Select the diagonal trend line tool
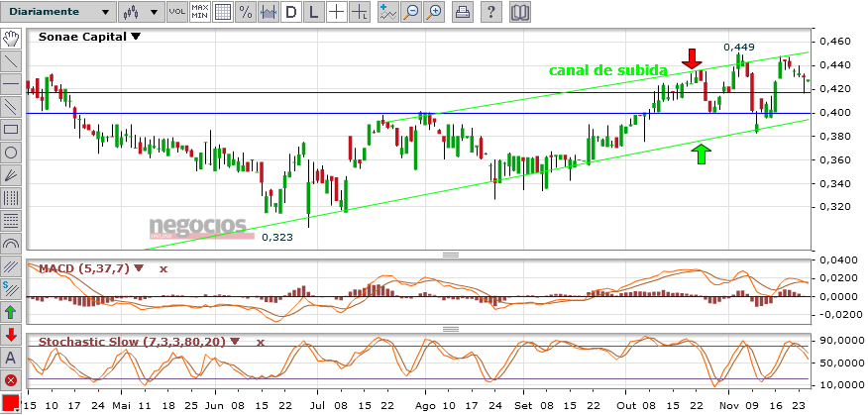The height and width of the screenshot is (415, 868). [11, 60]
